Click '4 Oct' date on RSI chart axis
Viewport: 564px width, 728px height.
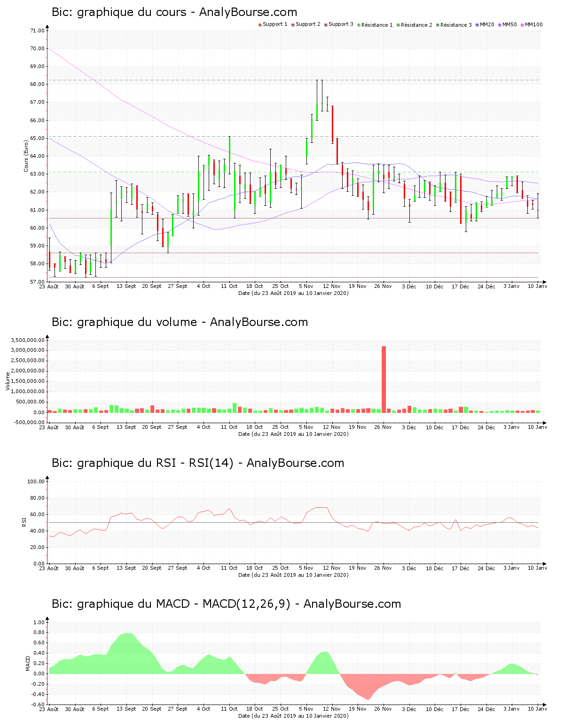[204, 568]
